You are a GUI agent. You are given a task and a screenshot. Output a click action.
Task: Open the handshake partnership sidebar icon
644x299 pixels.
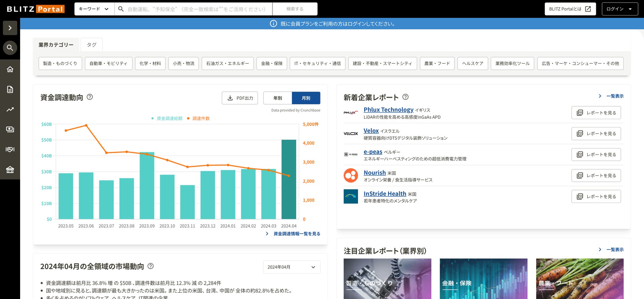pos(10,149)
